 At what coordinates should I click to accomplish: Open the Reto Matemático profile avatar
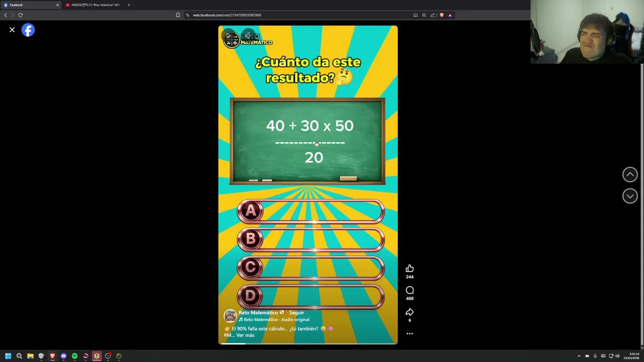click(x=230, y=316)
